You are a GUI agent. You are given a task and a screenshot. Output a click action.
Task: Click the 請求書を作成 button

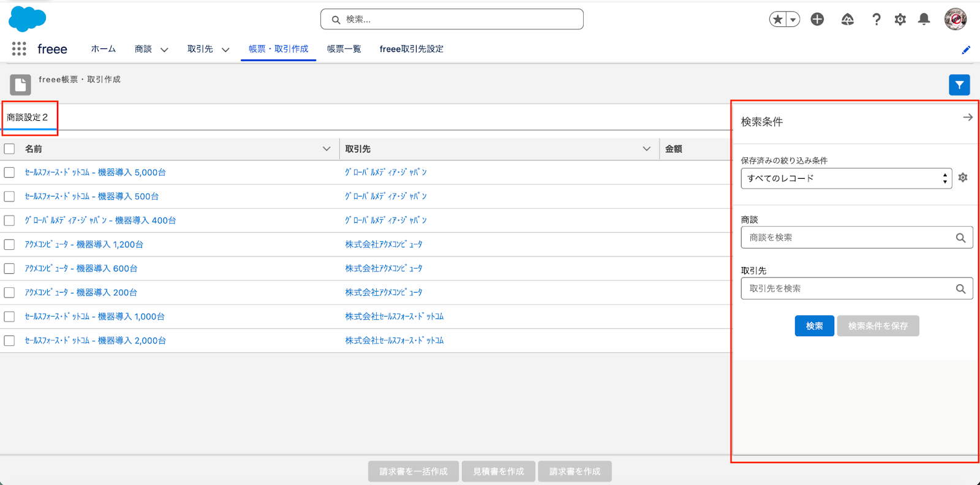[575, 472]
